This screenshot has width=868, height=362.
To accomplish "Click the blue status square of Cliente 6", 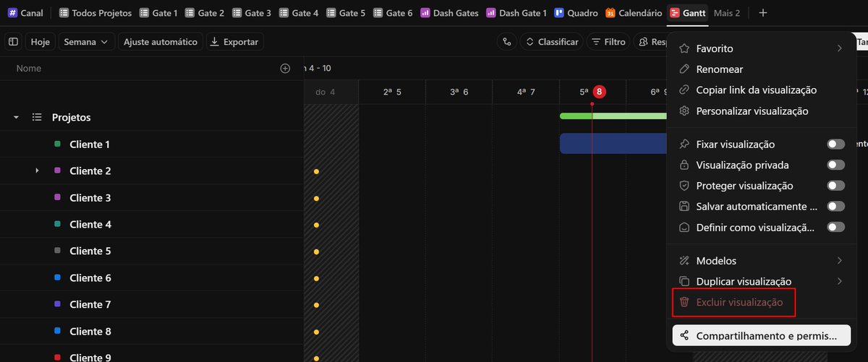I will 57,277.
